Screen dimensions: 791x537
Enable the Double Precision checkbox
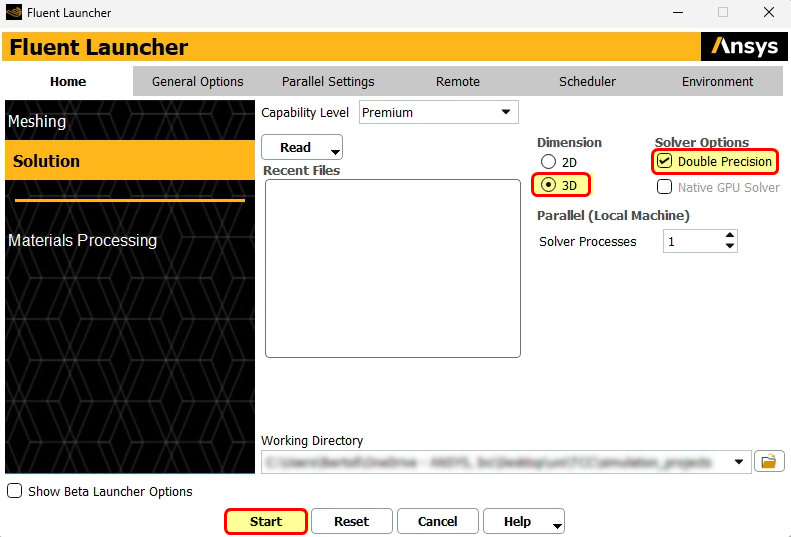(x=664, y=161)
